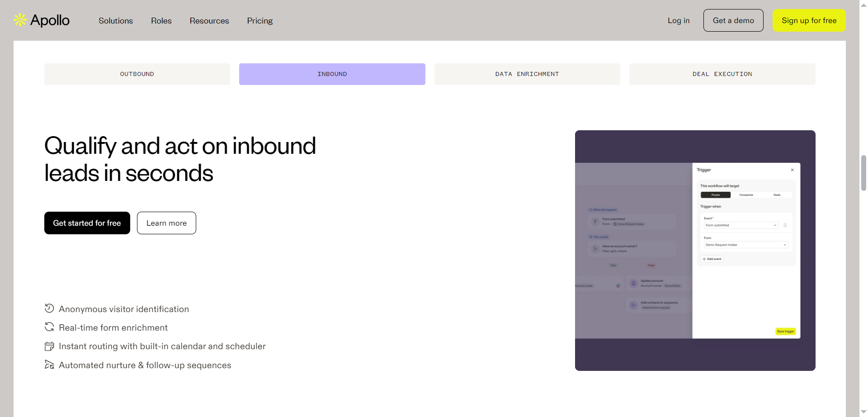Click the calendar icon beside Instant routing
The height and width of the screenshot is (417, 868).
49,346
